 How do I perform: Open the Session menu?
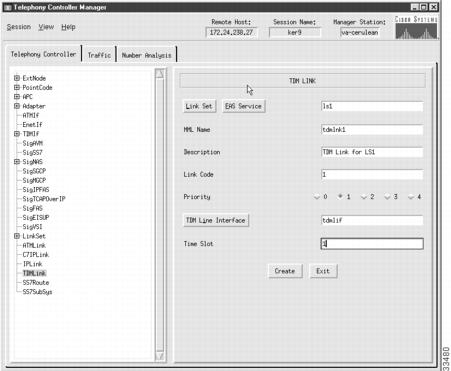[19, 27]
